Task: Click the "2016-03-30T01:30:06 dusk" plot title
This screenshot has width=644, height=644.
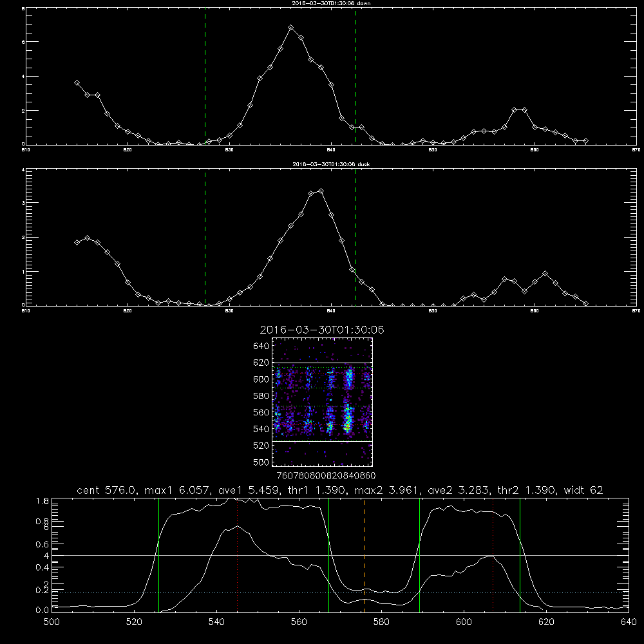Action: tap(331, 164)
